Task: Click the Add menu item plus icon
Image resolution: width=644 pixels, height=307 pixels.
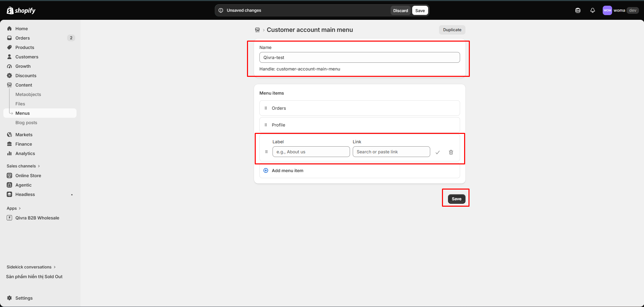Action: point(266,170)
